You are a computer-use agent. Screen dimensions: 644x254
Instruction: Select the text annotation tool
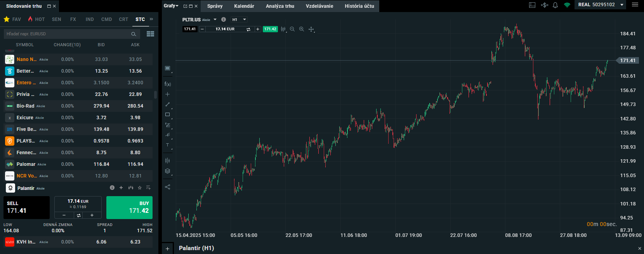click(x=168, y=145)
